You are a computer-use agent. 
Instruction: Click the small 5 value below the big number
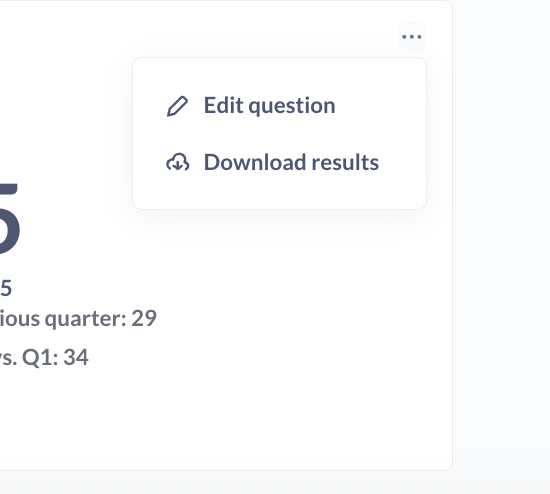point(6,288)
